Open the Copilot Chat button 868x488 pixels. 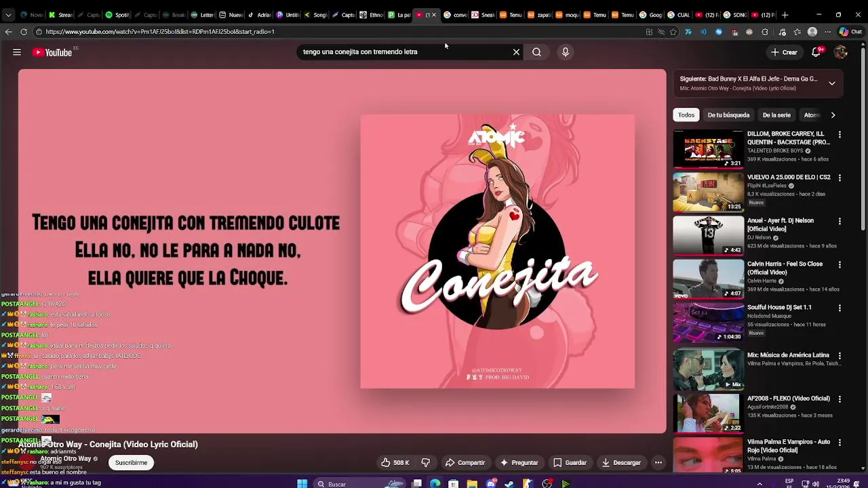pos(851,32)
